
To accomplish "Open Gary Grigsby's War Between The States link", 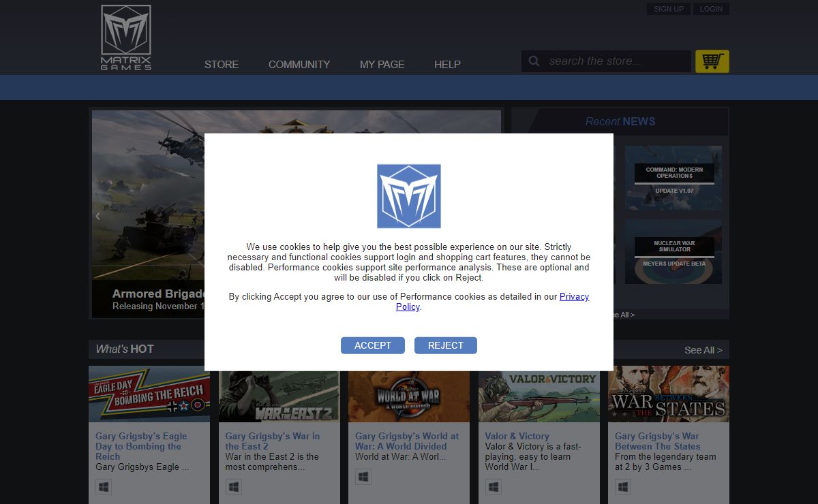I will (658, 441).
